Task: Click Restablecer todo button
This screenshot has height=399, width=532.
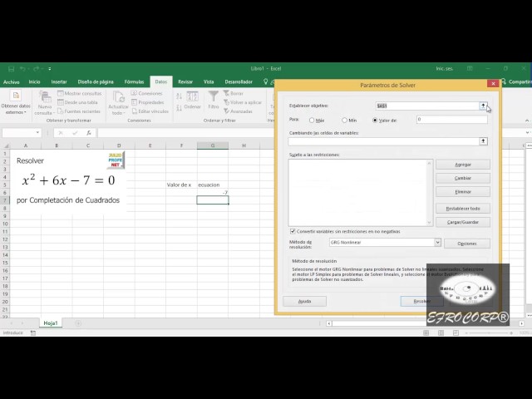Action: tap(463, 209)
